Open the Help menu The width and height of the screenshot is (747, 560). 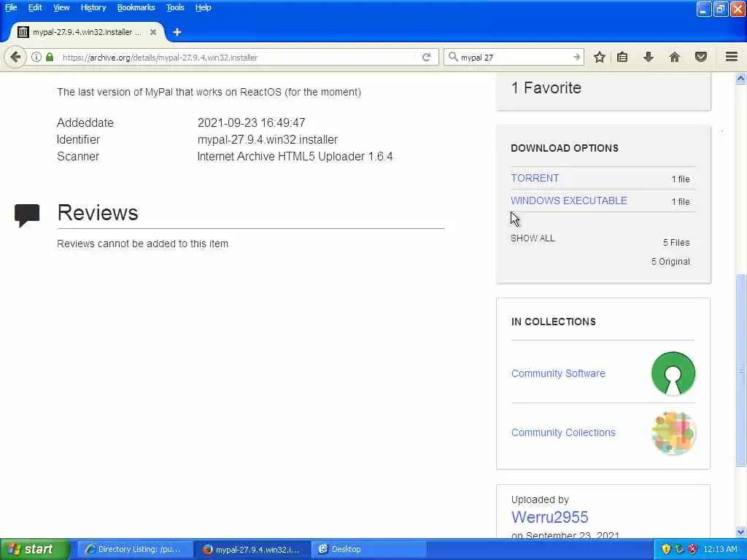coord(203,7)
